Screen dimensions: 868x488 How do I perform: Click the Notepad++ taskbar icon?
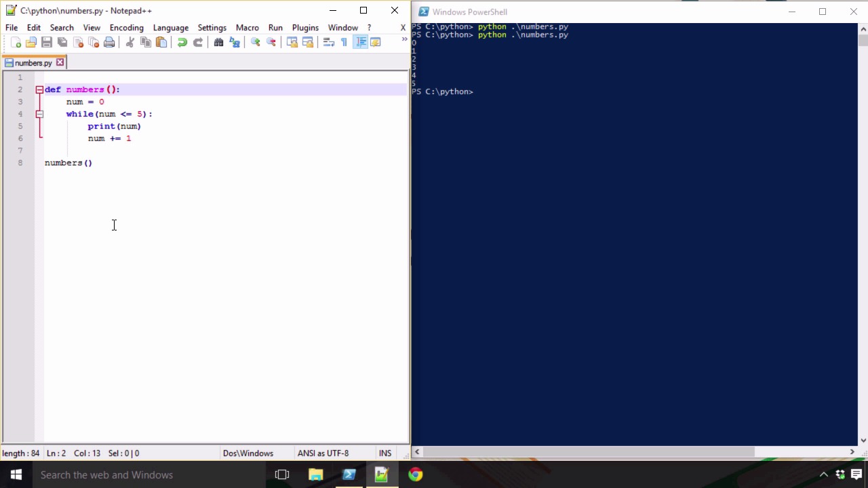click(x=382, y=474)
